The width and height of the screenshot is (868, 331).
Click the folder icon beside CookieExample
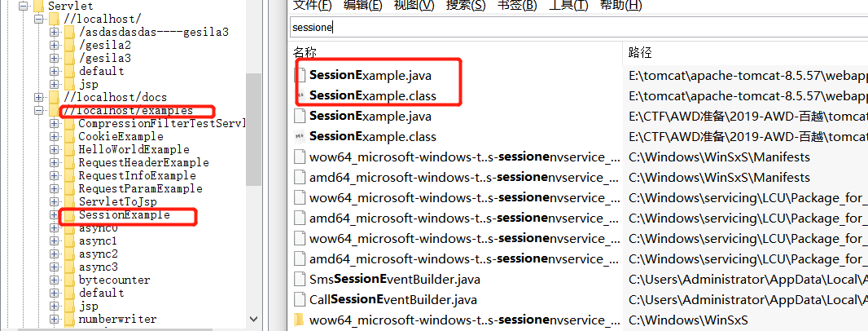69,137
